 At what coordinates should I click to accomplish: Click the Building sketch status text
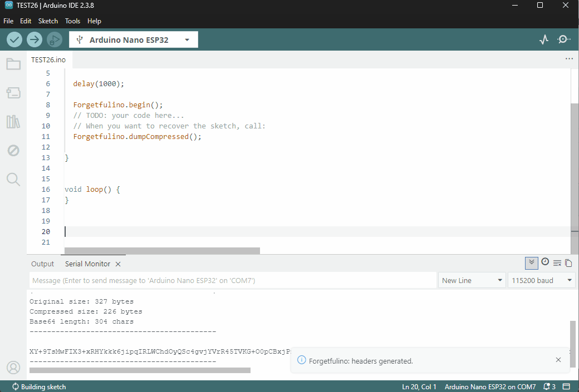tap(43, 386)
